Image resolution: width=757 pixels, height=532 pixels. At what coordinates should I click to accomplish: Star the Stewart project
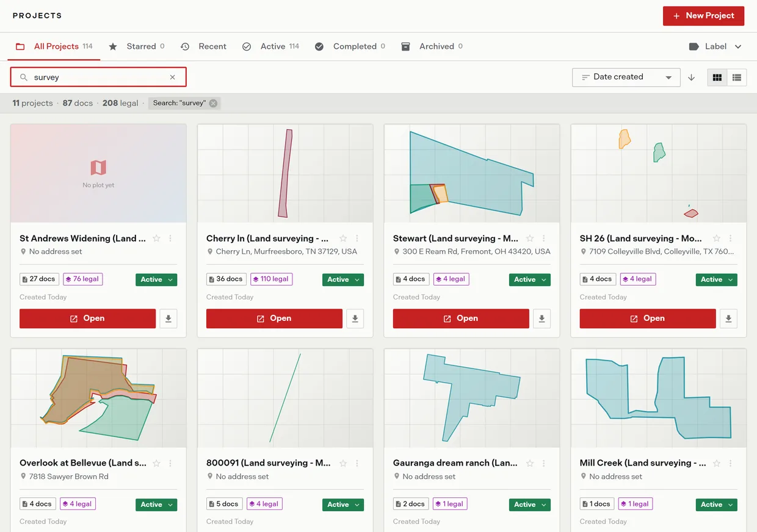[530, 239]
